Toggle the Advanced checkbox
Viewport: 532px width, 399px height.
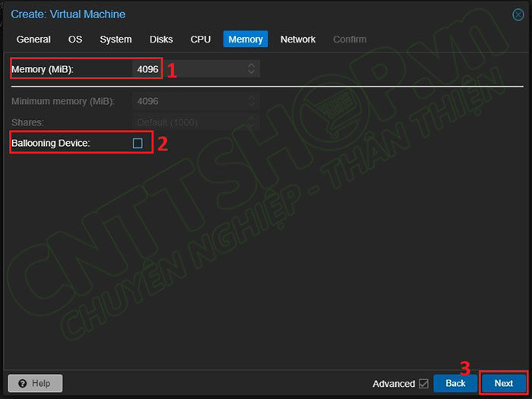click(x=423, y=384)
